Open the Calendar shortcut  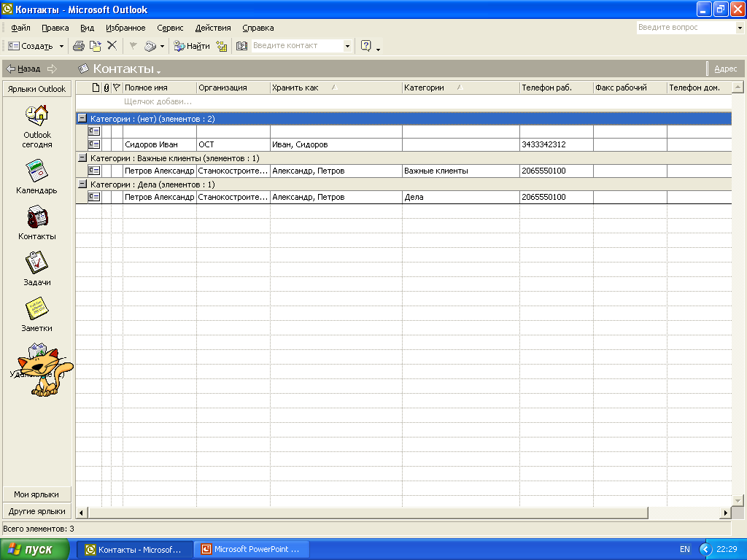pyautogui.click(x=36, y=177)
